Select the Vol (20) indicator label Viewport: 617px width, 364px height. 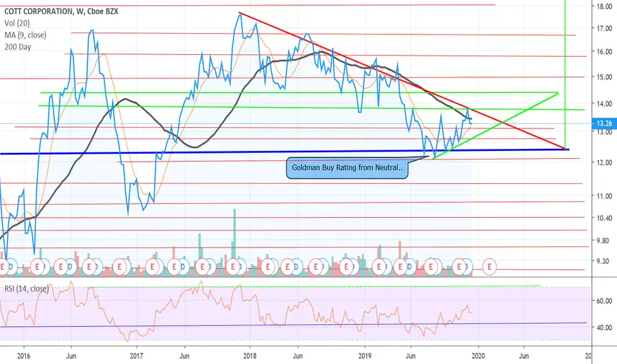pos(17,23)
